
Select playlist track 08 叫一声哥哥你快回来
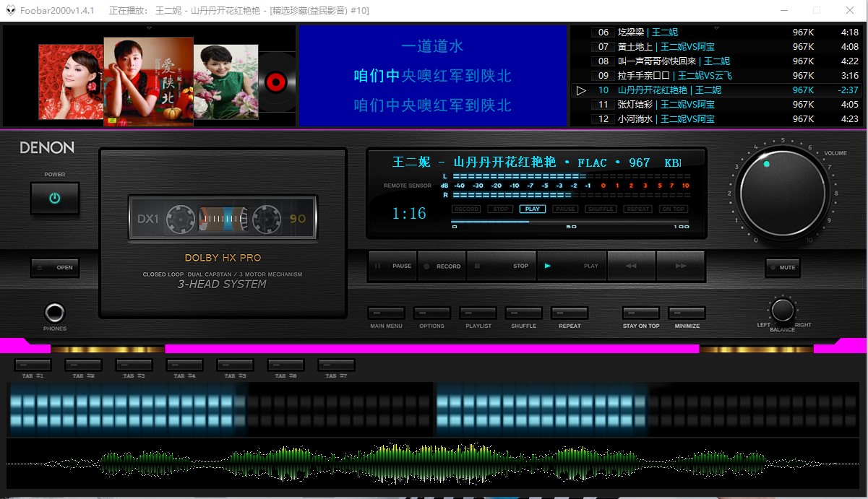[x=716, y=61]
